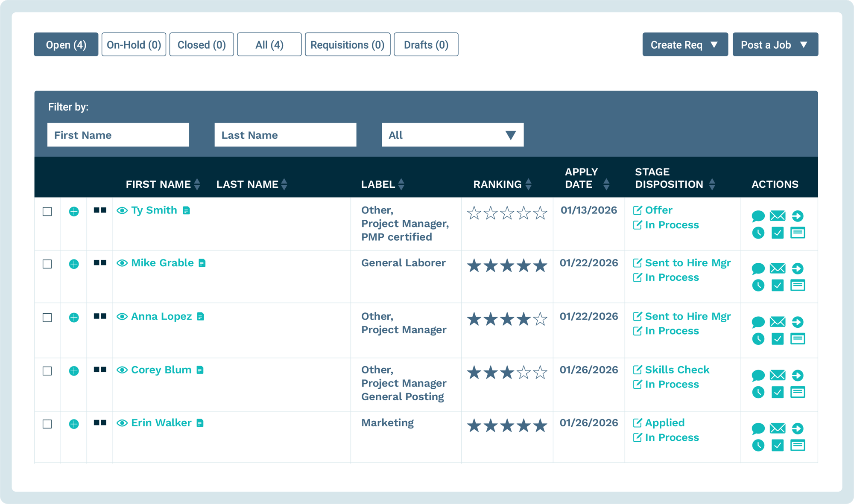Switch to Closed (0) tab

tap(202, 44)
